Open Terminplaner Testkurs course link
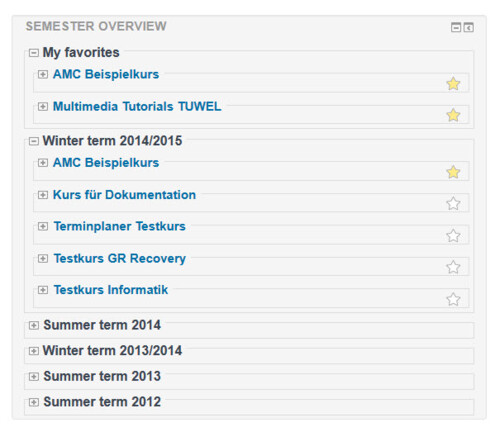Viewport: 500px width, 432px height. 119,226
